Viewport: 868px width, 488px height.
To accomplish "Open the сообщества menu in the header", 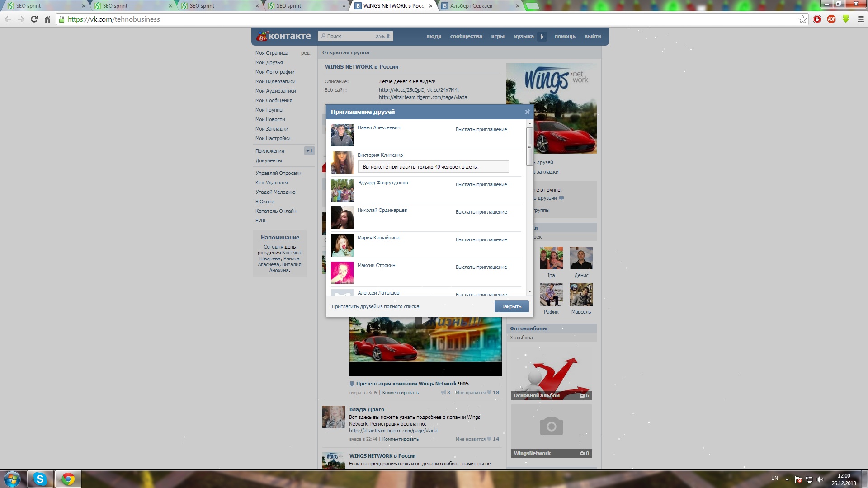I will [x=466, y=37].
